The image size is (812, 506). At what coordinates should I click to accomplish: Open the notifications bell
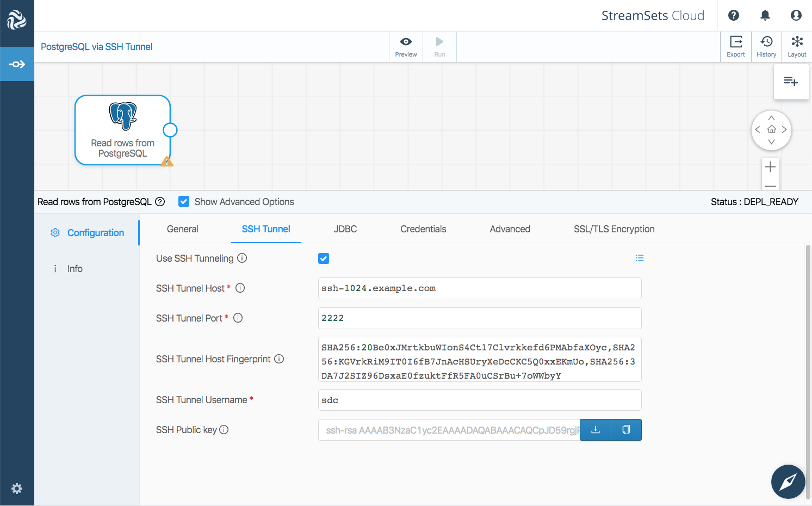pos(765,15)
